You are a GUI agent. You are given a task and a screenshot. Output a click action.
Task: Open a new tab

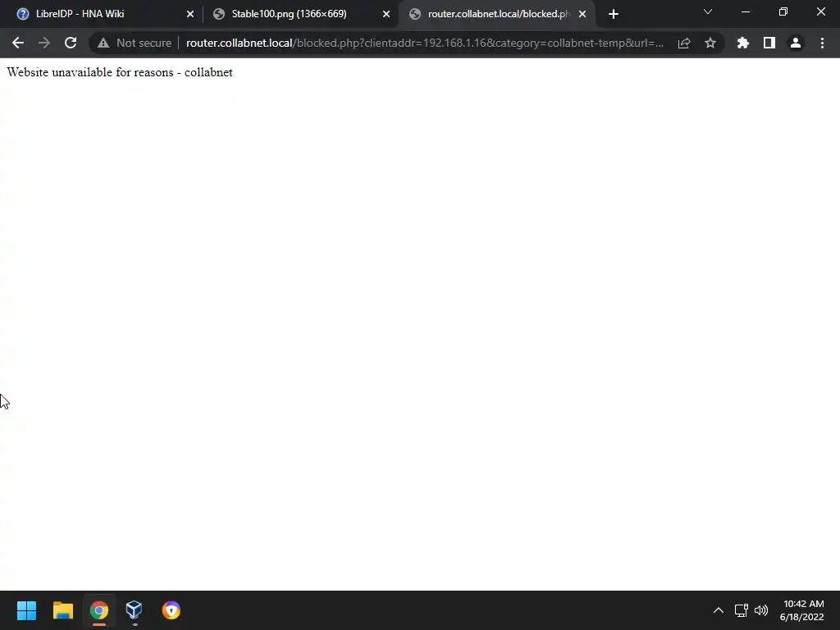click(x=614, y=14)
